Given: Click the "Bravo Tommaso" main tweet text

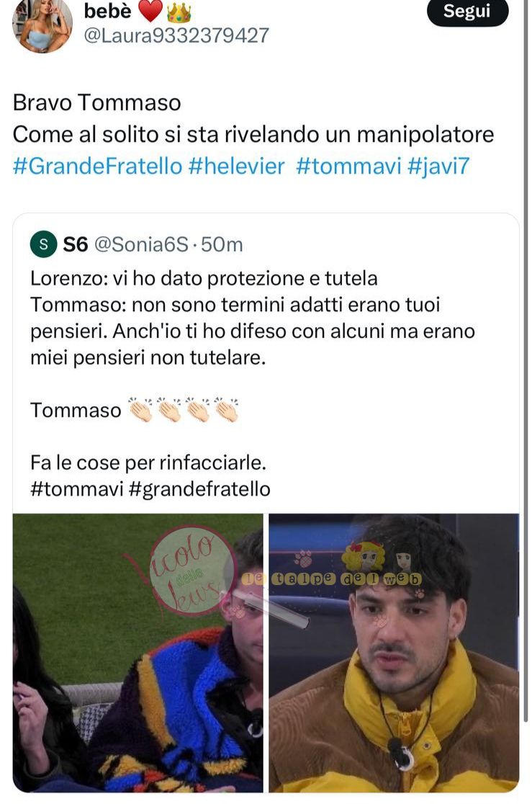Looking at the screenshot, I should pos(97,102).
